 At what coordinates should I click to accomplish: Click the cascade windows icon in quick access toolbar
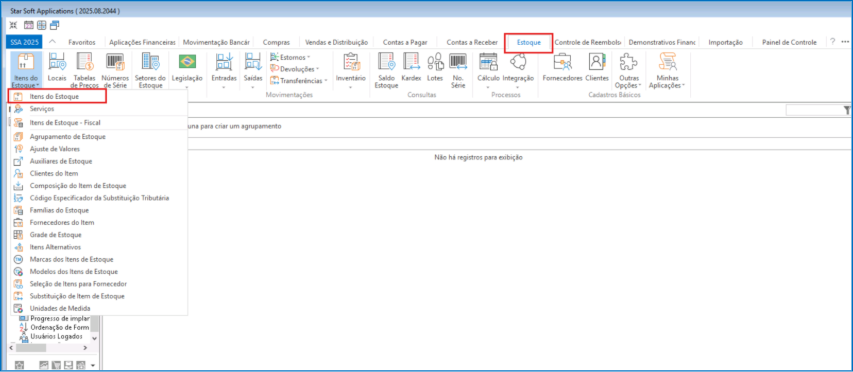(x=54, y=25)
